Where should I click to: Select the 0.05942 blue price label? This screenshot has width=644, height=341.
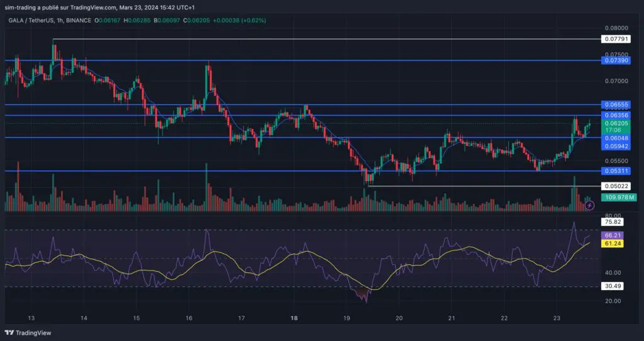(616, 146)
